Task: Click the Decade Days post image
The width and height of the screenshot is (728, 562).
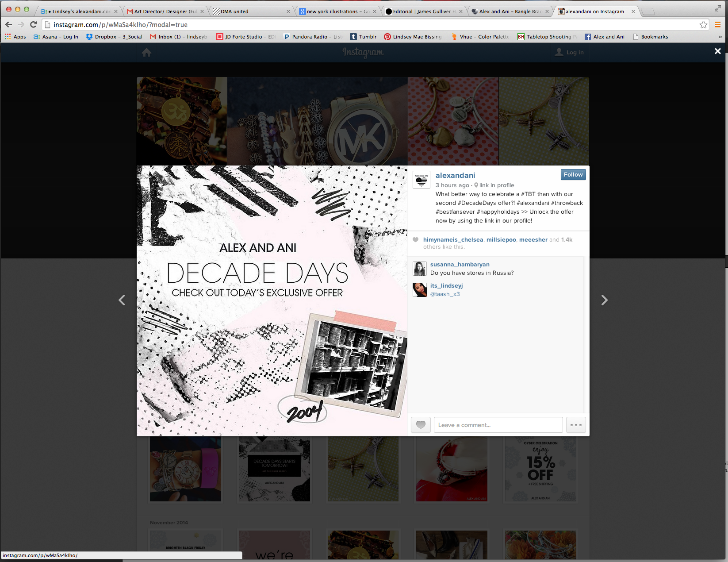Action: click(272, 301)
